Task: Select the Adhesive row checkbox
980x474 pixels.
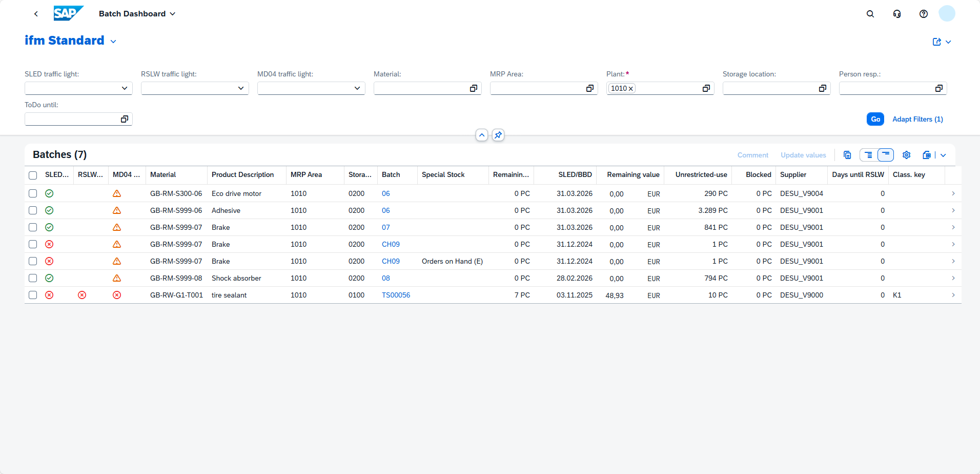Action: pyautogui.click(x=33, y=210)
